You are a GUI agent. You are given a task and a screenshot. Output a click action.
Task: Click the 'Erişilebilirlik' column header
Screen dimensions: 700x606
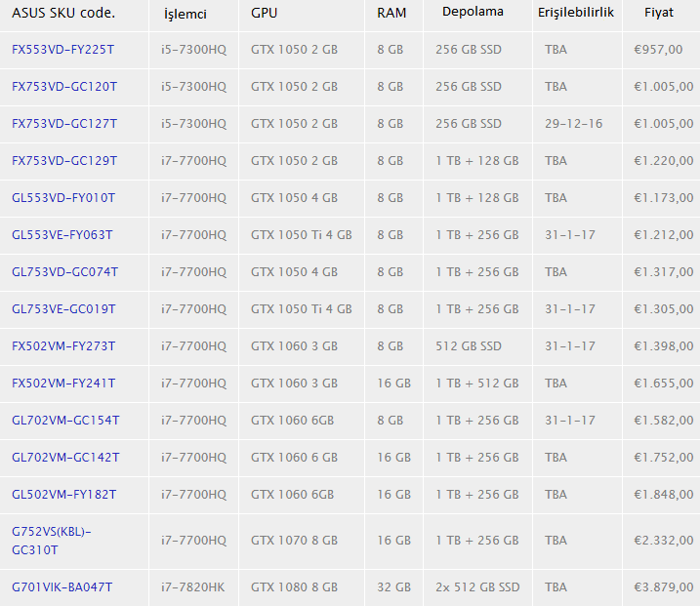click(576, 12)
